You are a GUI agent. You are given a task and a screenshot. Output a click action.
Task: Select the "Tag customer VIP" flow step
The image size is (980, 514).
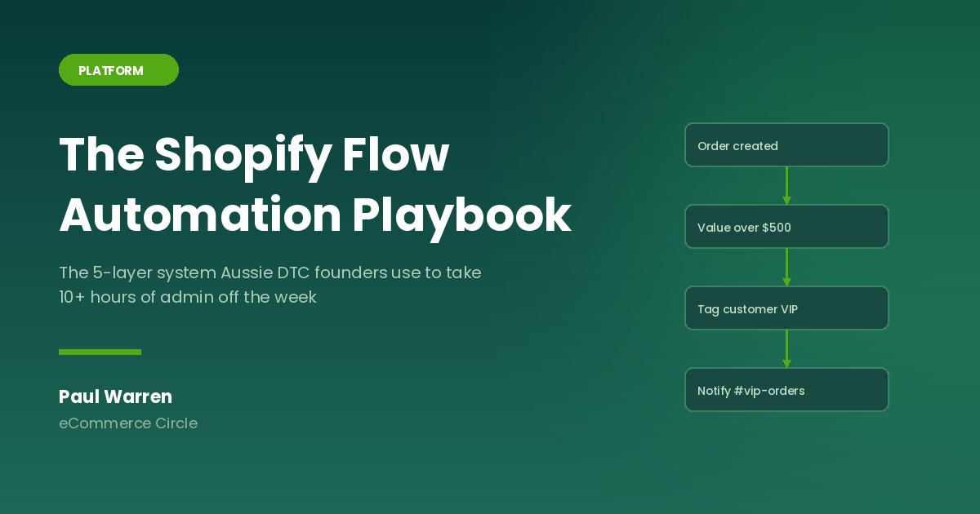786,308
